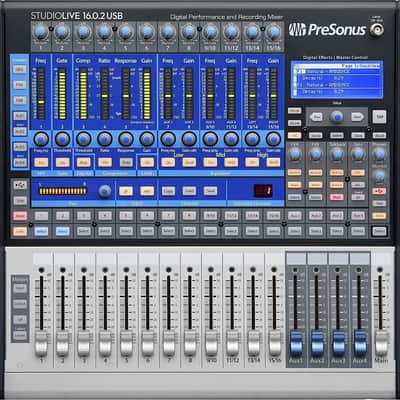Click the Low Freq encoder under meter 7
Screen dimensions: 400x400
click(168, 139)
